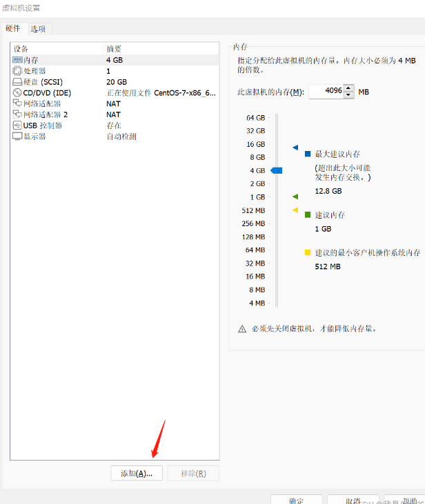
Task: Switch to the 选项 tab
Action: 38,29
